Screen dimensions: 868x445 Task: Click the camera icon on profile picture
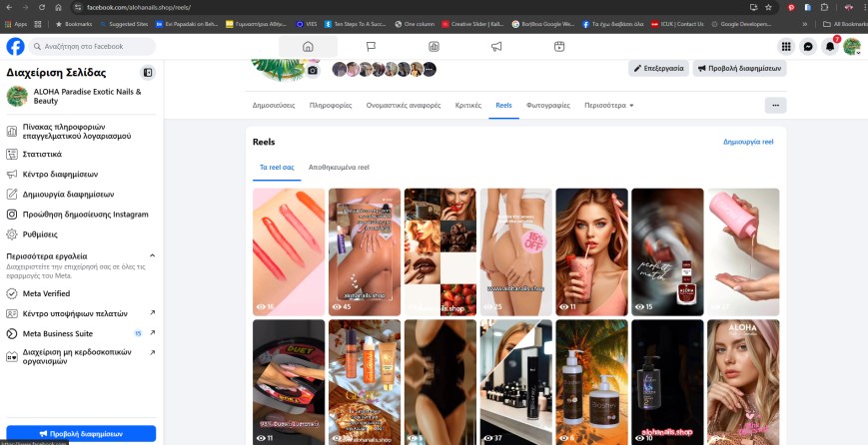pos(313,70)
